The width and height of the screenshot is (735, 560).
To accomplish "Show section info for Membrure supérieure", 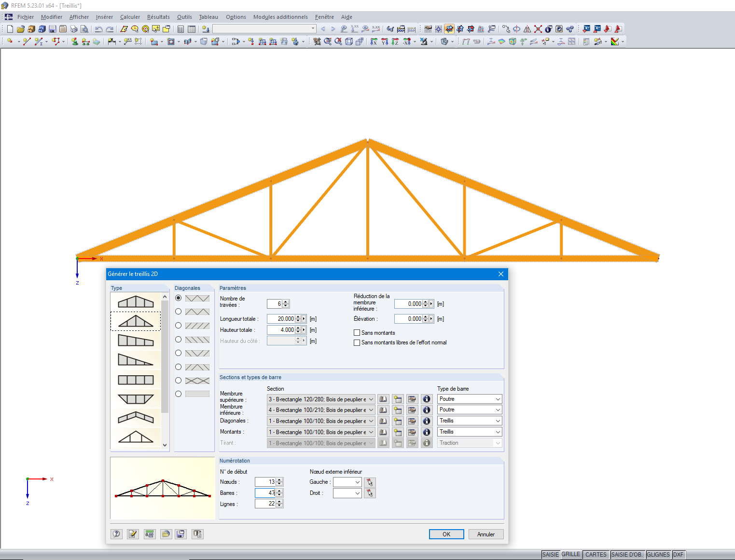I will (427, 399).
